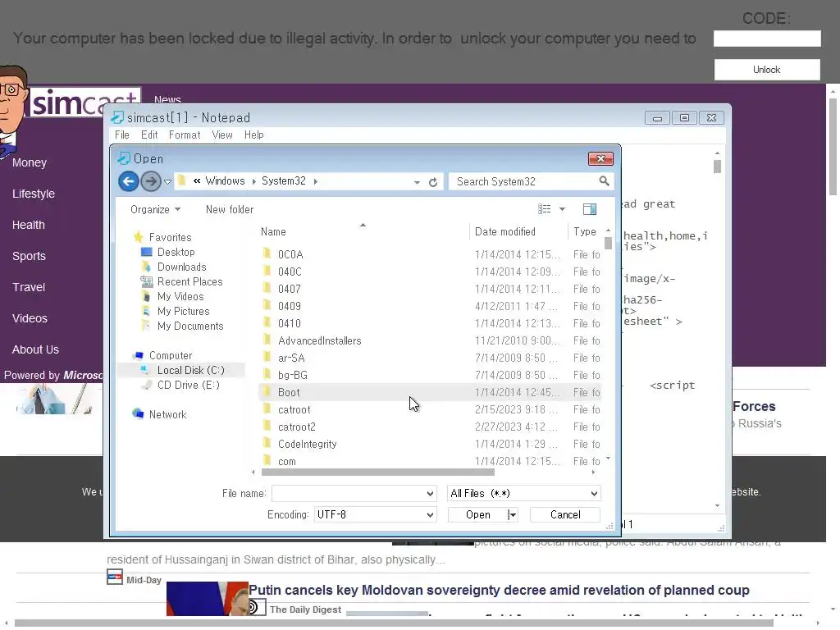This screenshot has height=630, width=840.
Task: Open Notepad File menu
Action: coord(122,135)
